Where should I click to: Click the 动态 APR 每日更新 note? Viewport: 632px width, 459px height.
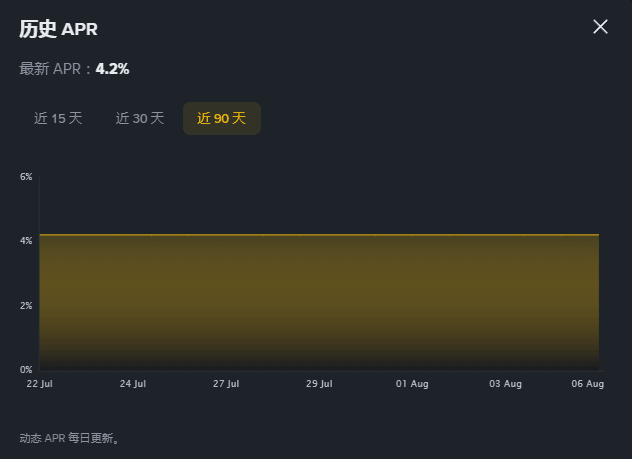(x=70, y=438)
